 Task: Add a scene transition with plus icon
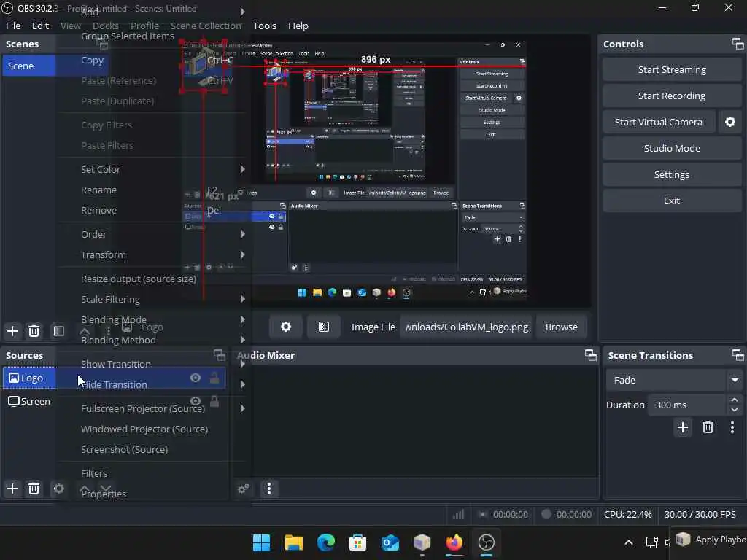683,427
